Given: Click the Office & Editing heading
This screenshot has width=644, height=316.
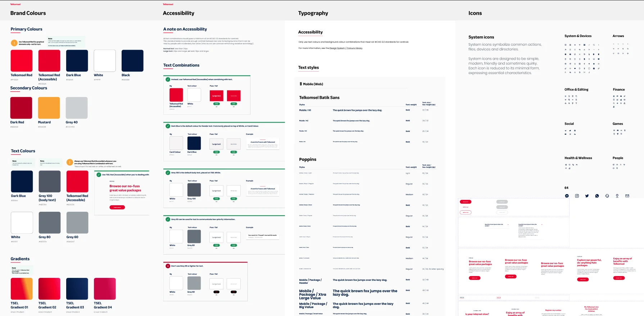Looking at the screenshot, I should 576,90.
